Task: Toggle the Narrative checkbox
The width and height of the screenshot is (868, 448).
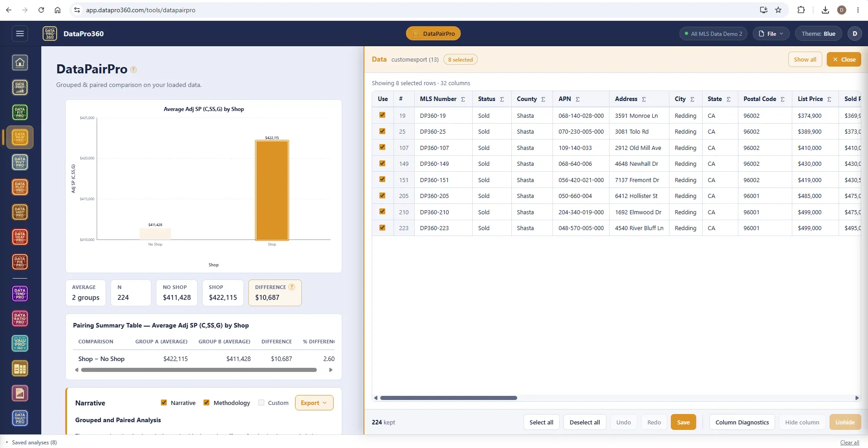Action: pyautogui.click(x=164, y=403)
